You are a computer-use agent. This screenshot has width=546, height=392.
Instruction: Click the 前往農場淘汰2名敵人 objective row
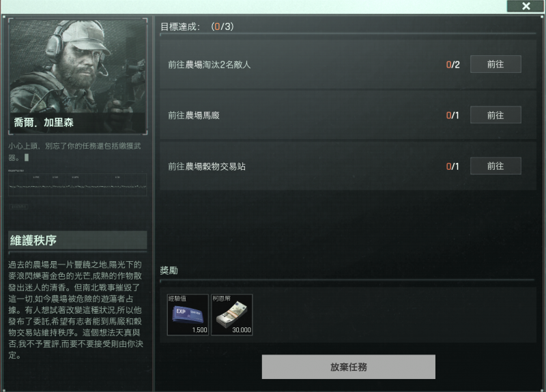click(x=347, y=64)
